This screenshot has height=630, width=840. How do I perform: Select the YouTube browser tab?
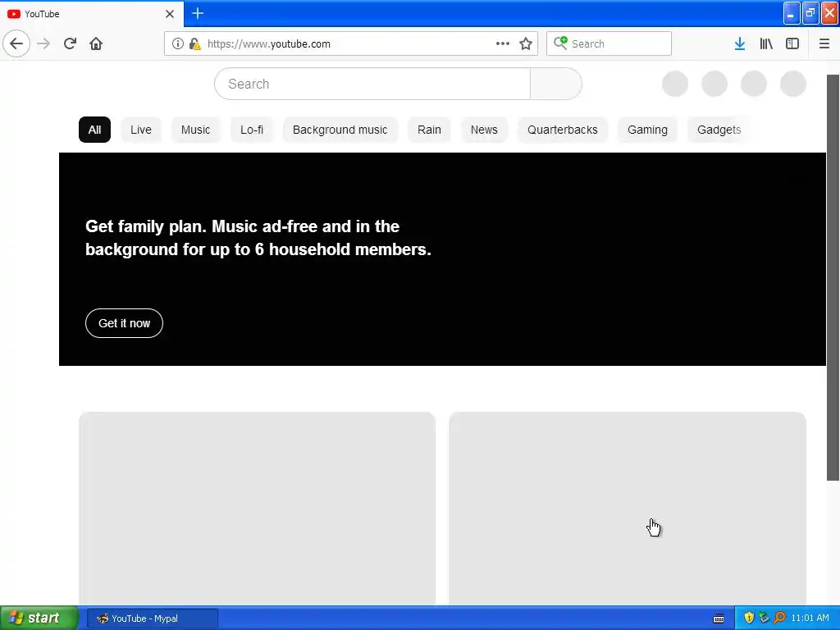click(92, 14)
